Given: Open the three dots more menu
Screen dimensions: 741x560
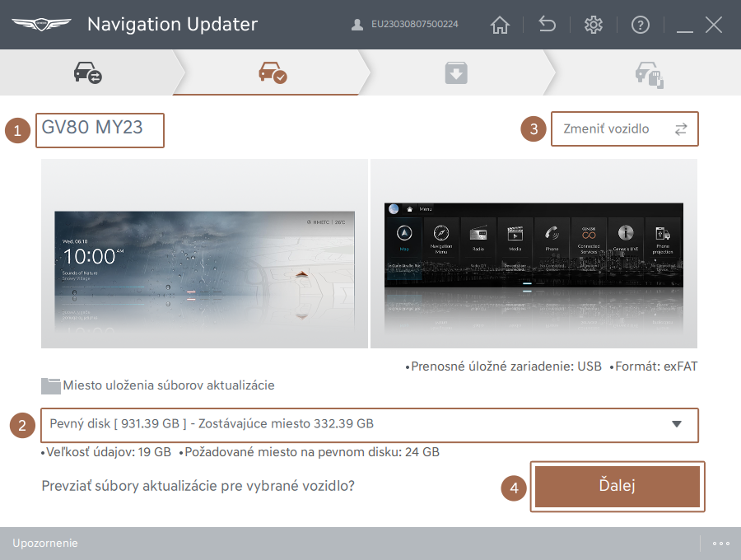Looking at the screenshot, I should coord(721,544).
